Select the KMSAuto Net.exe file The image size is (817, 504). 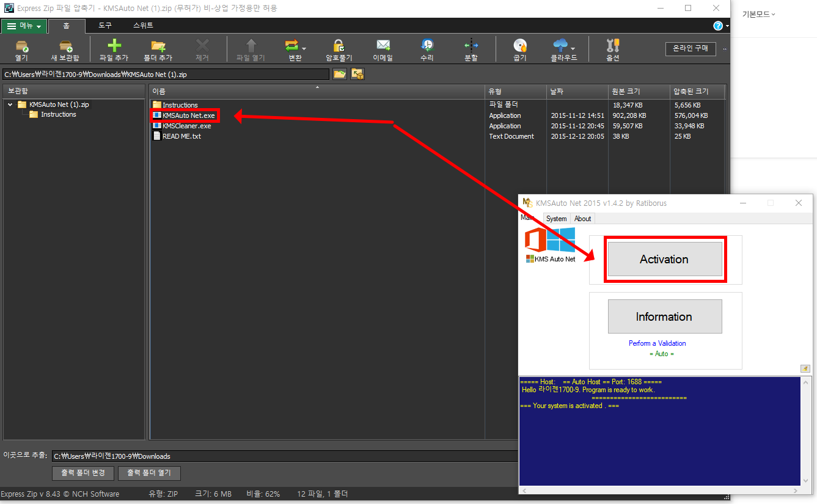coord(188,115)
